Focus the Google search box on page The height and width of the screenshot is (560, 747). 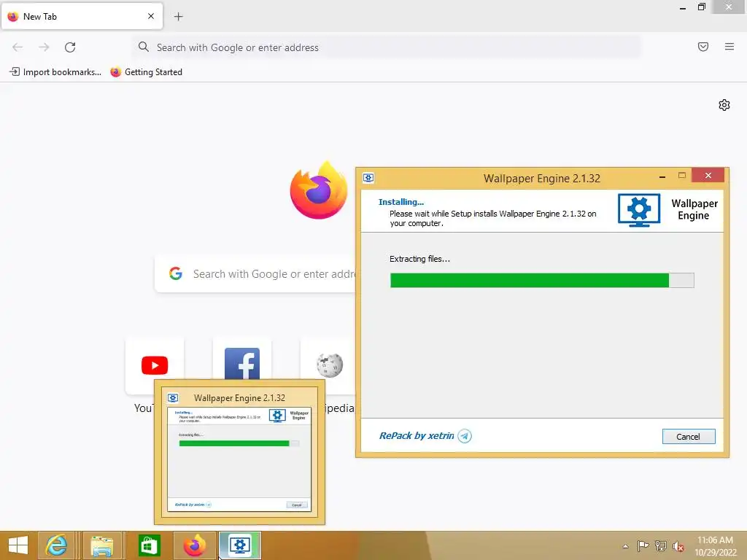tap(255, 274)
